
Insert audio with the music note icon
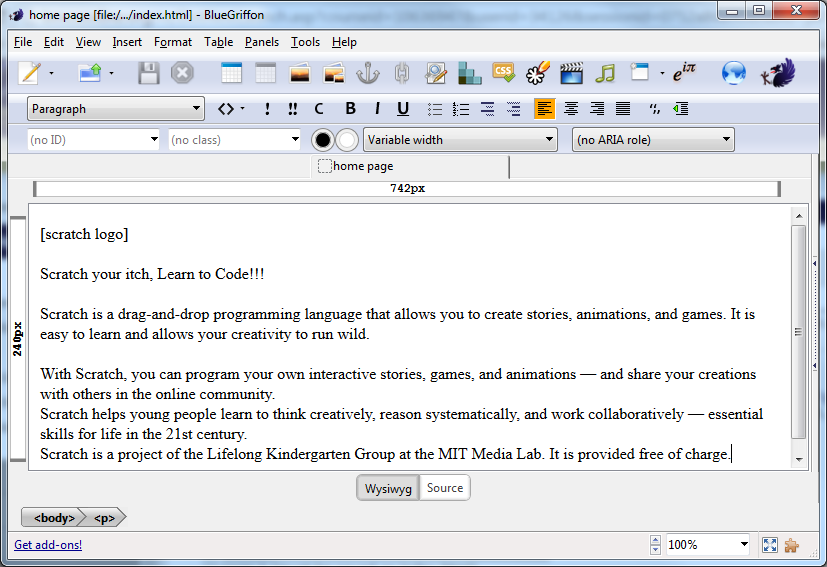(605, 73)
